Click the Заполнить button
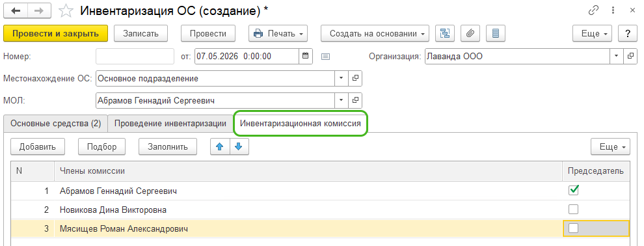Image resolution: width=644 pixels, height=246 pixels. [168, 146]
